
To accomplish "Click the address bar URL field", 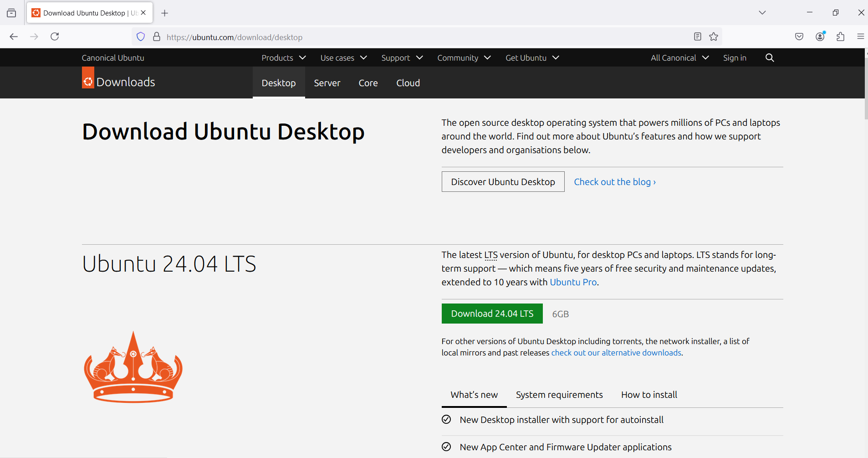I will click(426, 37).
